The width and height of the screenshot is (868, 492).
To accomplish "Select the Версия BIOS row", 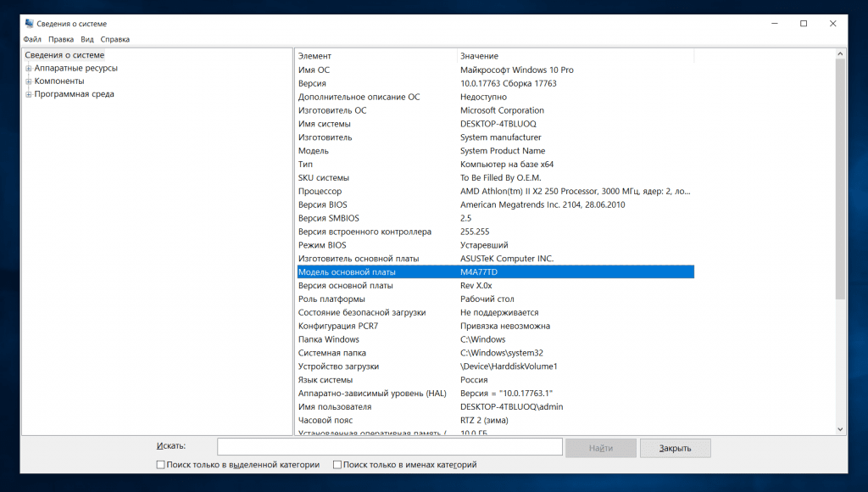I will [495, 204].
